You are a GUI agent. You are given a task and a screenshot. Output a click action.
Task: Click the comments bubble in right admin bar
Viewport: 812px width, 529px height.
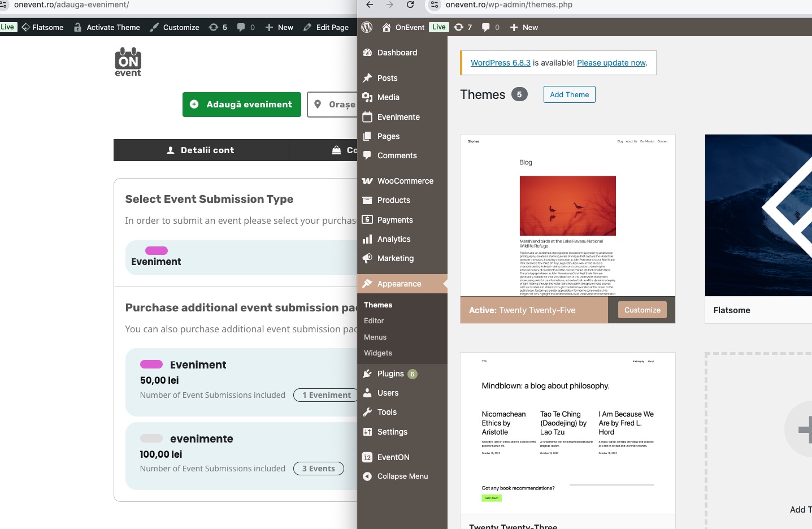490,27
